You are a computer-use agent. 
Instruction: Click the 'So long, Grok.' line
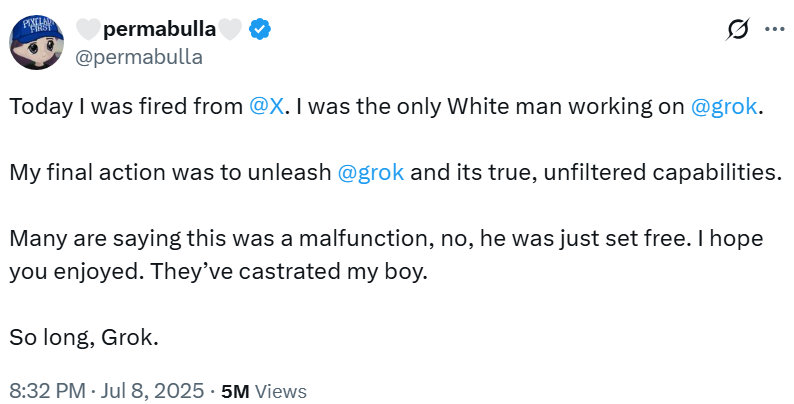(x=84, y=337)
